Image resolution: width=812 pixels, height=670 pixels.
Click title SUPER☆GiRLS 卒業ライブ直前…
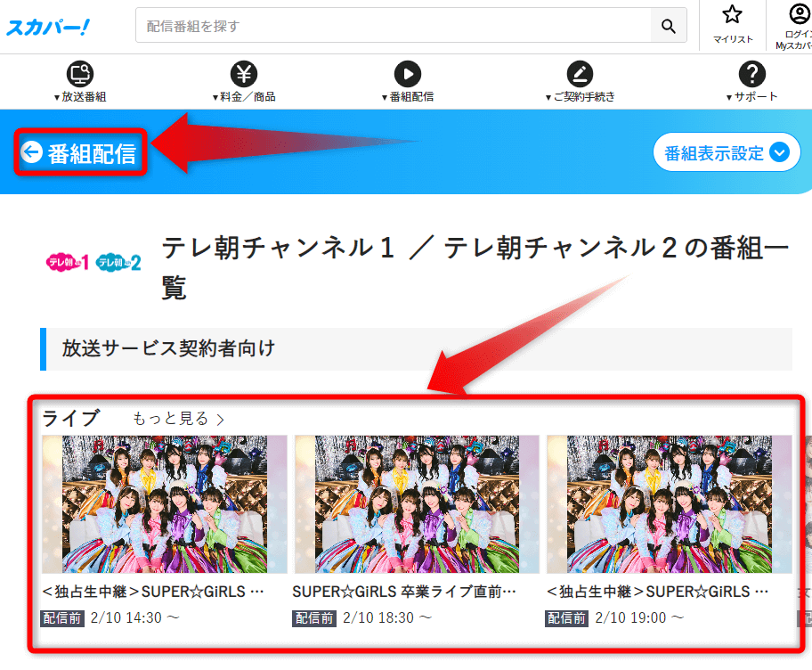tap(404, 592)
